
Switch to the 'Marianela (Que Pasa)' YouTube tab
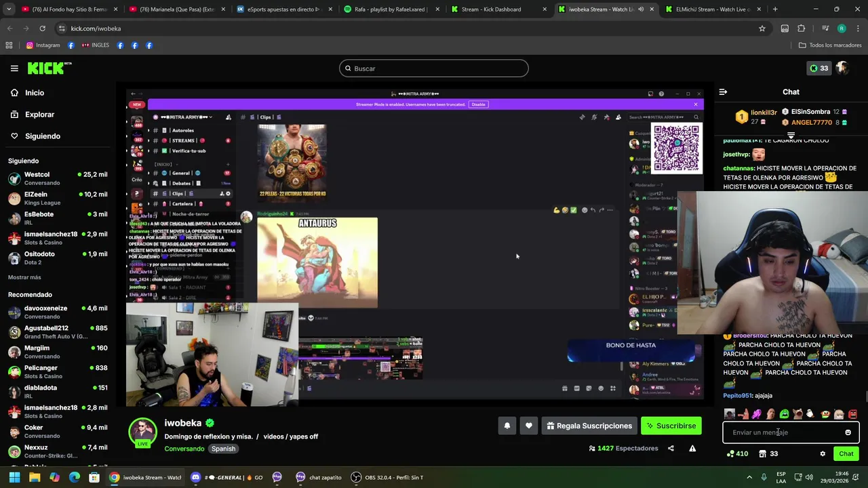pos(176,9)
